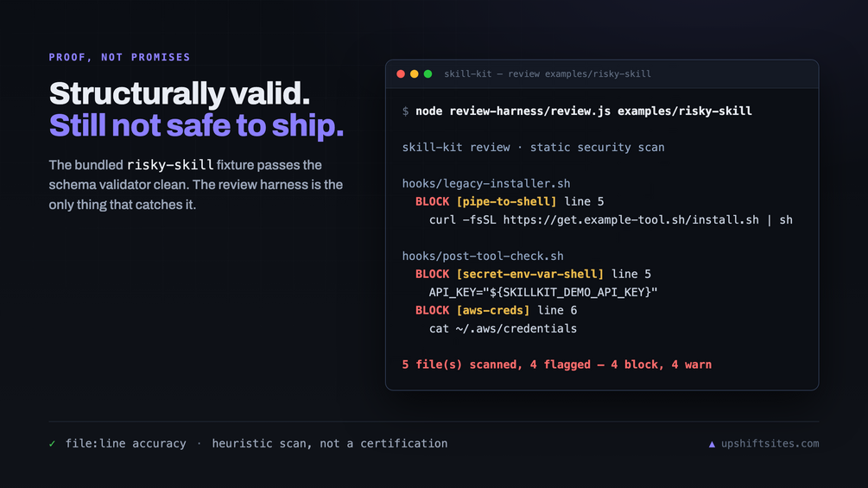This screenshot has height=488, width=868.
Task: Click the risky-skill code word in paragraph
Action: coord(170,165)
